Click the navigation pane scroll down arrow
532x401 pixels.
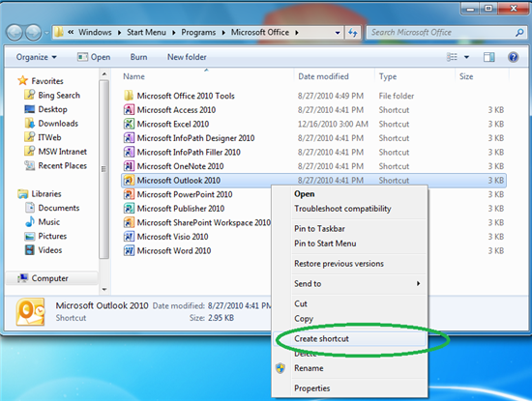(x=104, y=290)
